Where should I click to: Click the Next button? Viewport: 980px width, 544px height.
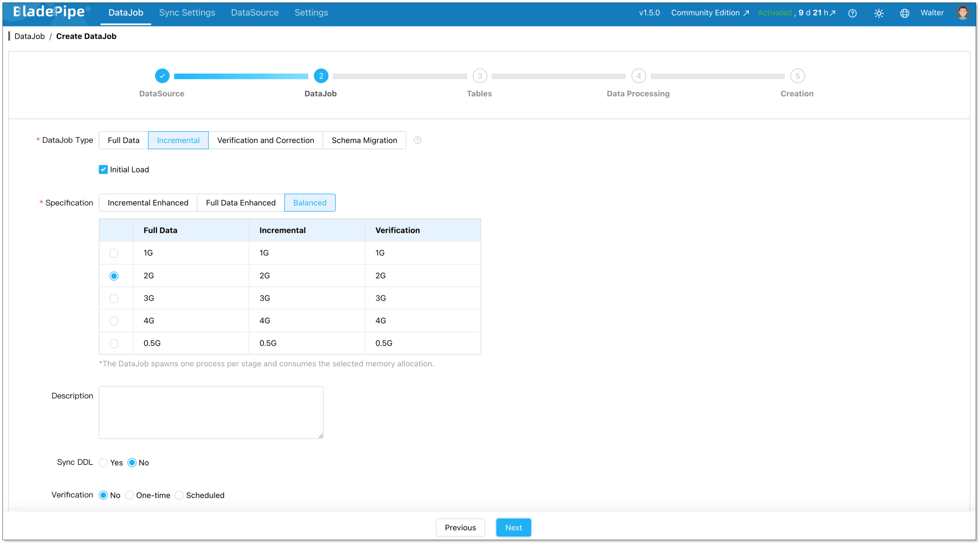click(x=513, y=528)
